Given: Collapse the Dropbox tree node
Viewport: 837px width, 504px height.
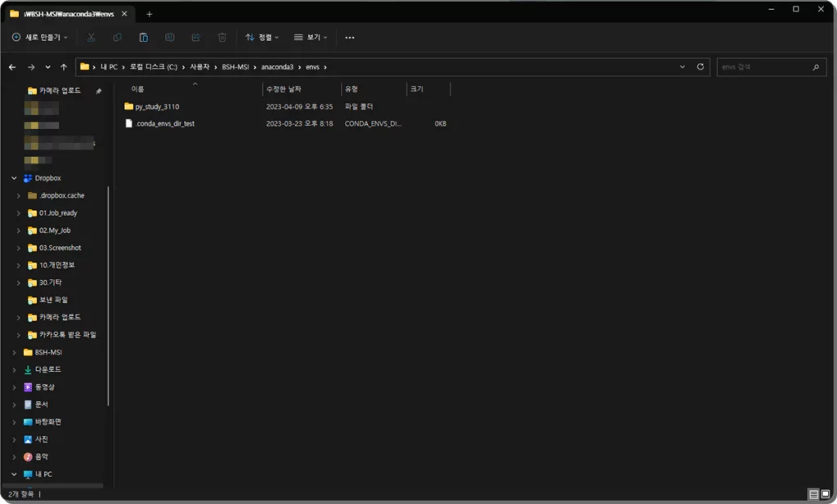Looking at the screenshot, I should coord(14,178).
